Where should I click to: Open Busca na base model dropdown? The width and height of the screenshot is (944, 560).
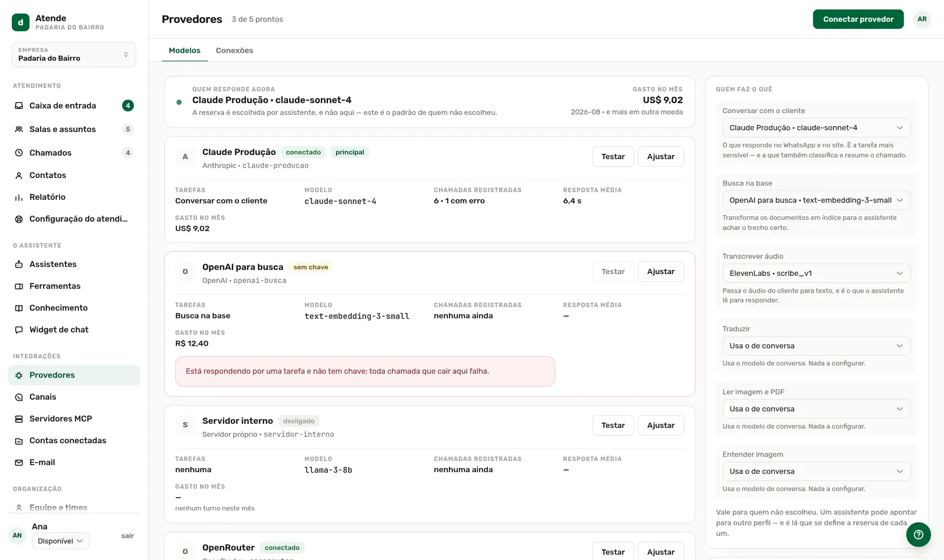817,200
